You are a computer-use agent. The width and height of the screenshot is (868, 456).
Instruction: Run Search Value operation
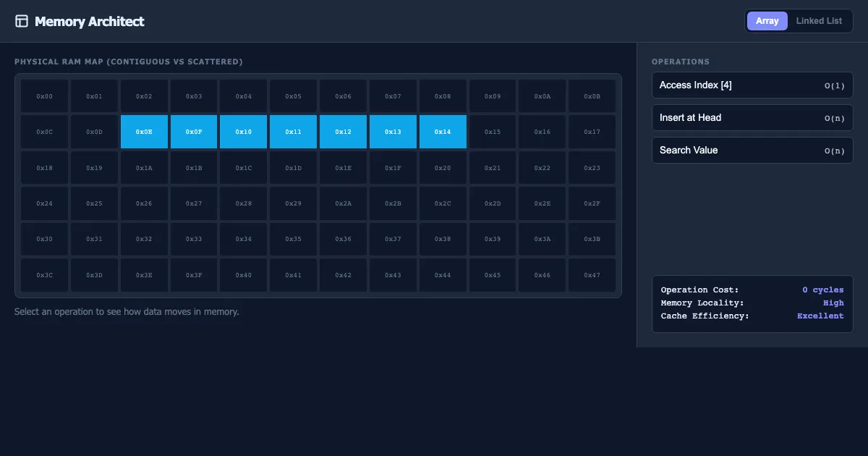point(752,151)
